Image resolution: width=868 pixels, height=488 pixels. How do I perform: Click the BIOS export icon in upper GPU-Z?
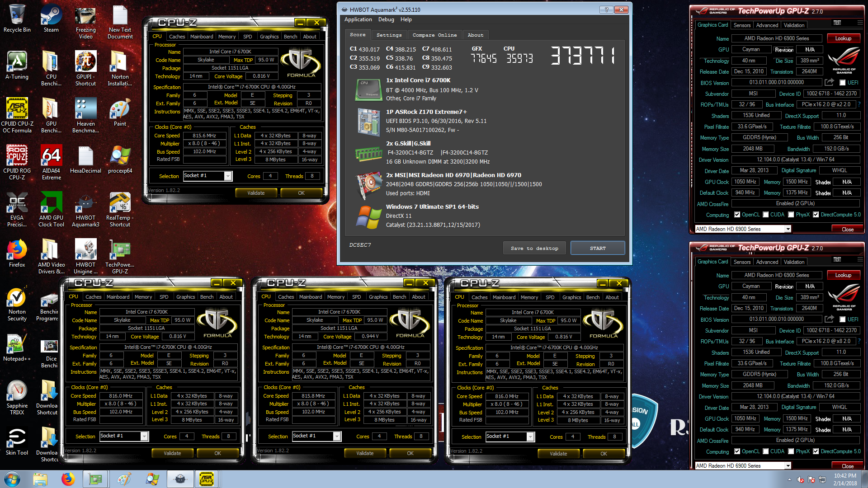point(829,82)
